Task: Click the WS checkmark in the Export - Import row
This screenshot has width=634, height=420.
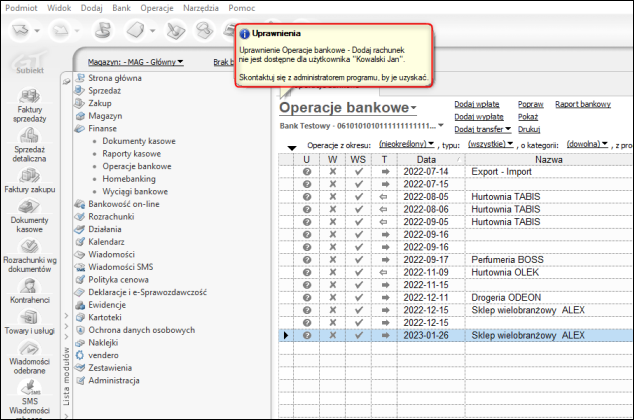Action: pos(359,172)
